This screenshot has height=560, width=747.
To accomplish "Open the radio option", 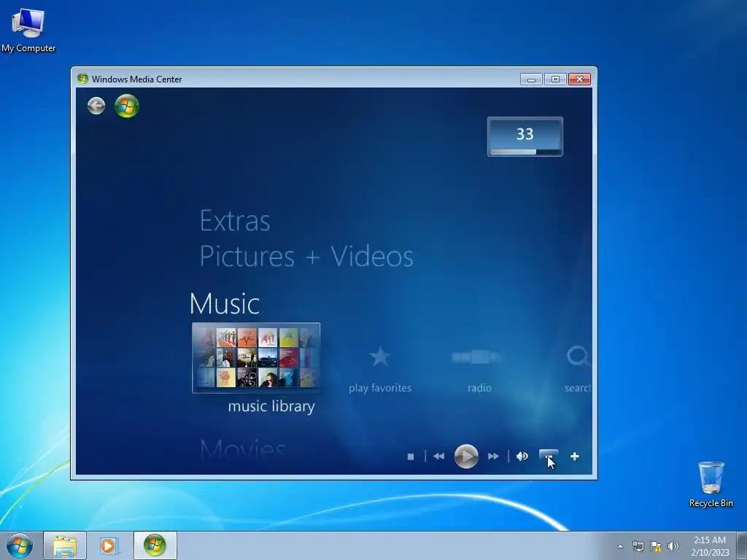I will [477, 357].
